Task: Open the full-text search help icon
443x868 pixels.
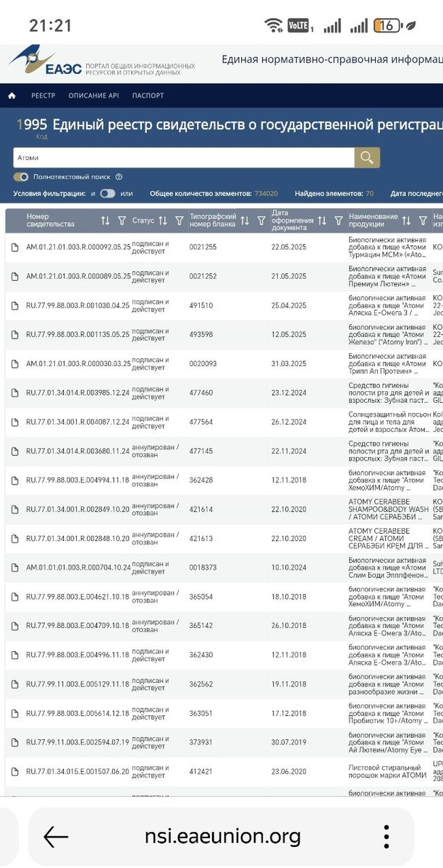Action: tap(119, 176)
